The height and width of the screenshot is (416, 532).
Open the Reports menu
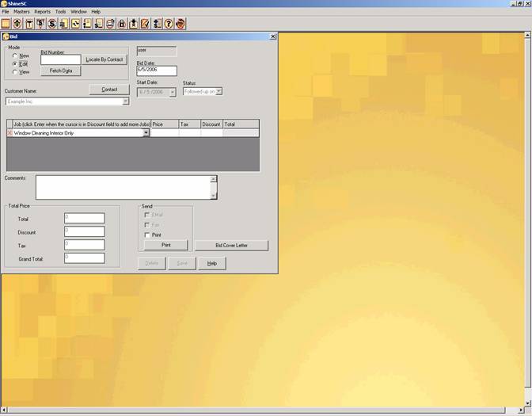(43, 12)
